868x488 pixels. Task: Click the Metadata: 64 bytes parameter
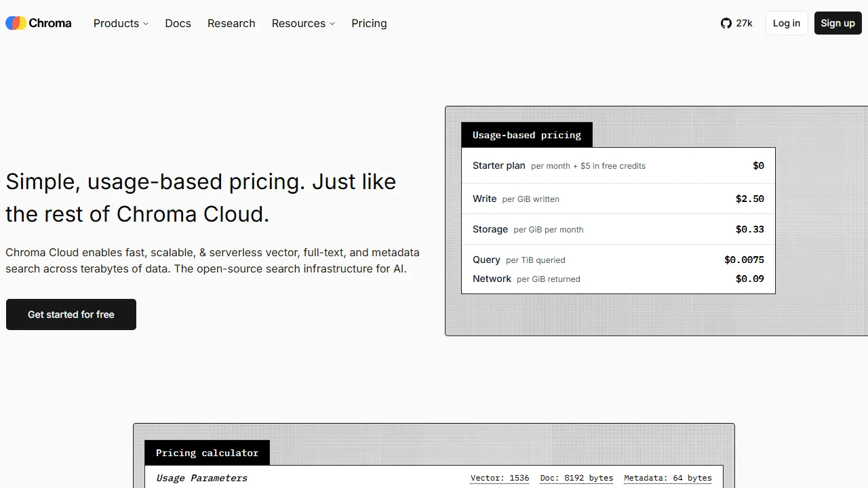click(x=668, y=478)
